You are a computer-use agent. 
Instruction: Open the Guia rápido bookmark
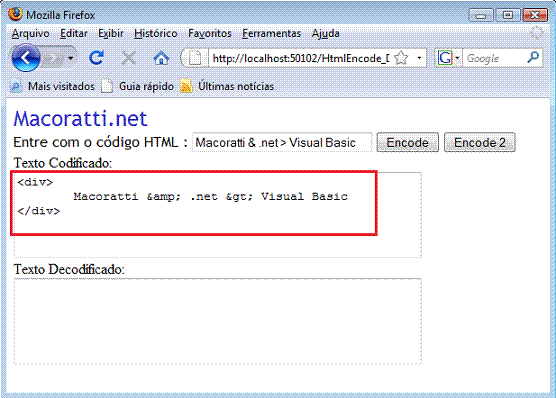coord(138,86)
